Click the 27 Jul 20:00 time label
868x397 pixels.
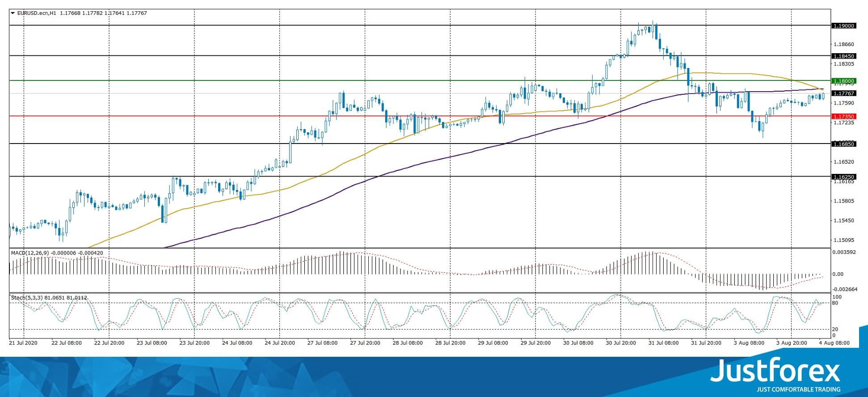pyautogui.click(x=365, y=343)
